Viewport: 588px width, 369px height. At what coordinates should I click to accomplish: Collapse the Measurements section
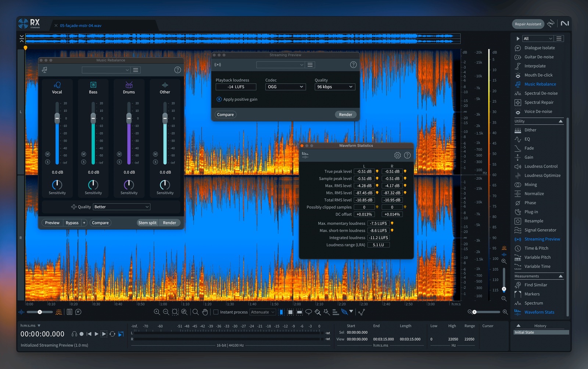pos(561,276)
